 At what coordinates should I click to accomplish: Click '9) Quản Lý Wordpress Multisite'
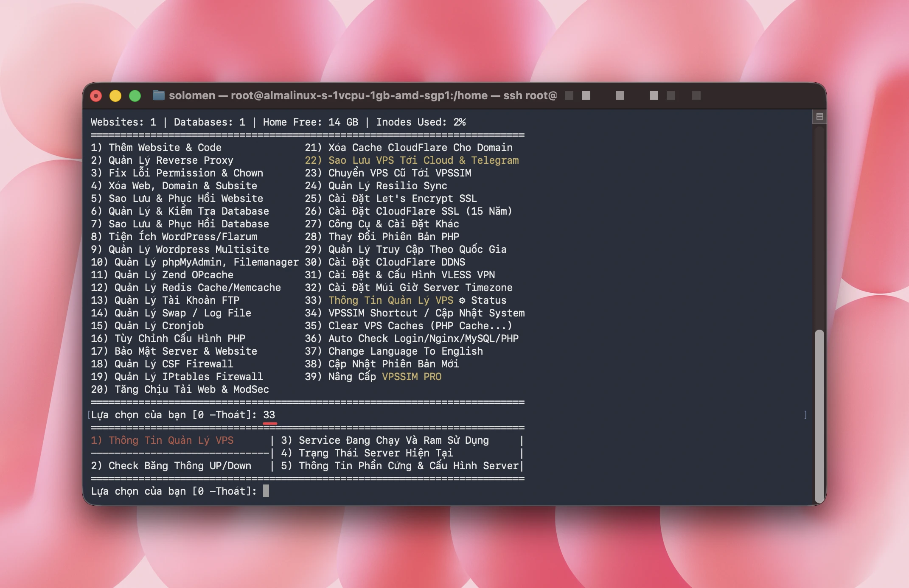180,249
